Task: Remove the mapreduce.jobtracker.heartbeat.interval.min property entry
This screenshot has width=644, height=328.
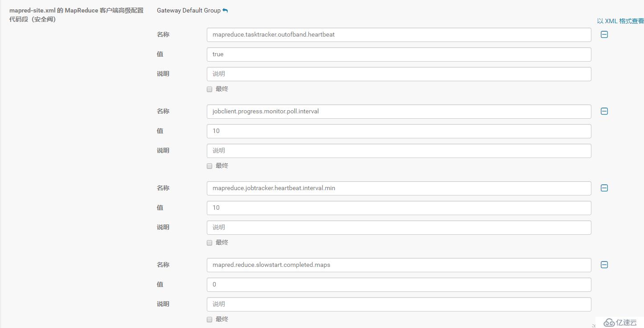Action: 604,188
